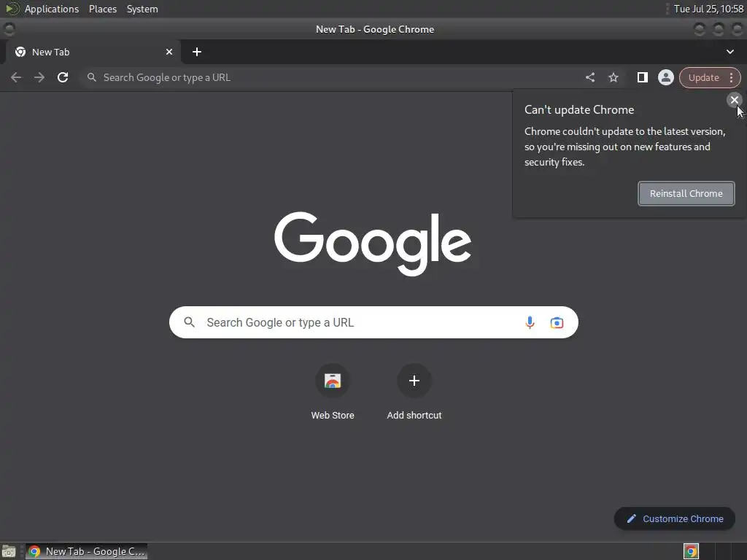The height and width of the screenshot is (560, 747).
Task: Open the System menu
Action: tap(142, 9)
